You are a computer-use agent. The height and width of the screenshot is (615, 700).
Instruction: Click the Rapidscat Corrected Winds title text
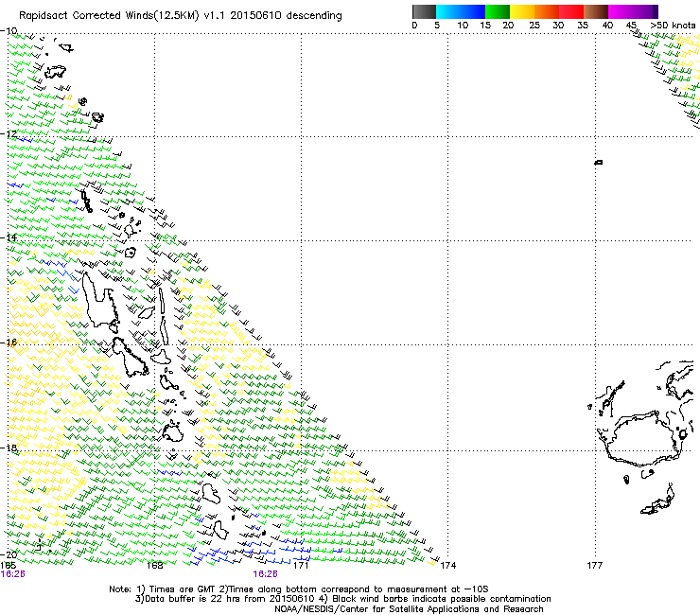181,15
